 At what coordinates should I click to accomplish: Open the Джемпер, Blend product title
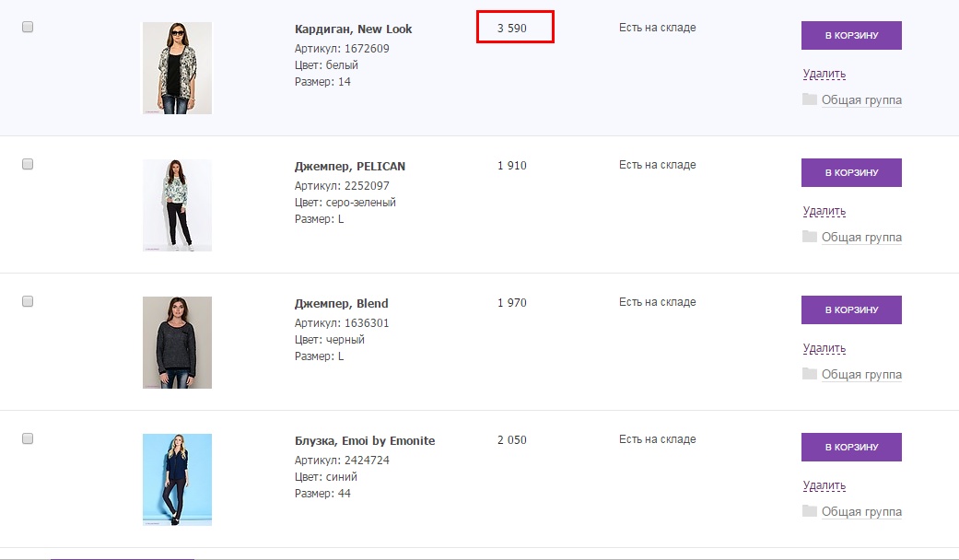tap(341, 303)
